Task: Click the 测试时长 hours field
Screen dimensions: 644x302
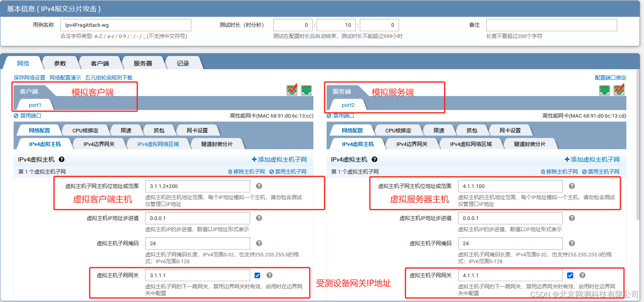Action: [x=293, y=25]
